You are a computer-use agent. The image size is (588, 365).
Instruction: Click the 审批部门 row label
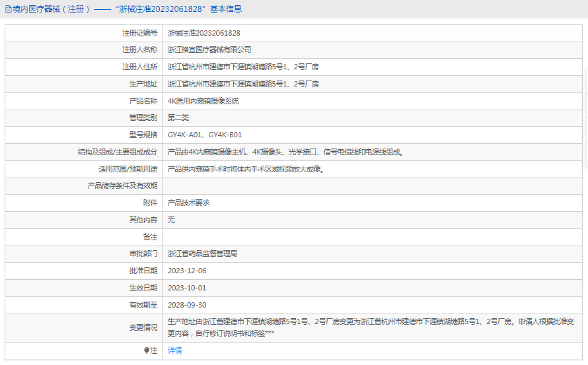pos(143,253)
